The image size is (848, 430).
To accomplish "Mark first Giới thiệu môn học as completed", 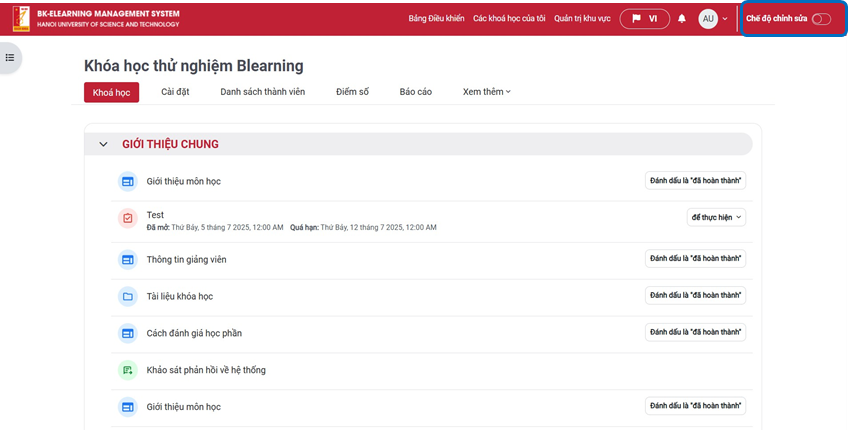I will (x=695, y=181).
